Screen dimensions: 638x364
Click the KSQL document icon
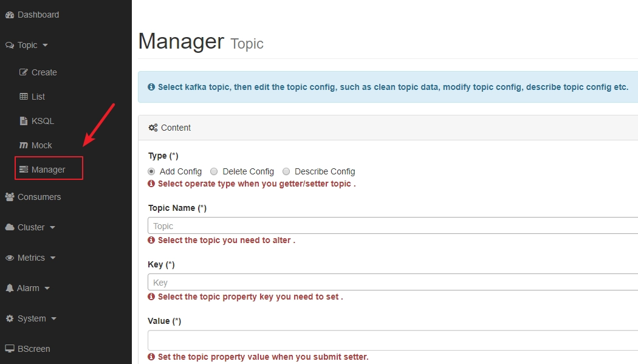(24, 121)
